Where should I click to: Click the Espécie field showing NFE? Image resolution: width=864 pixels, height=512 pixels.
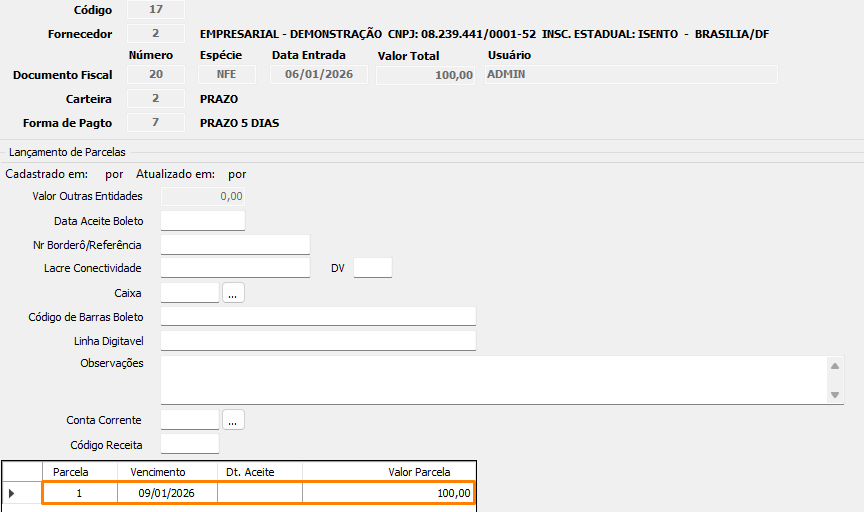click(226, 74)
